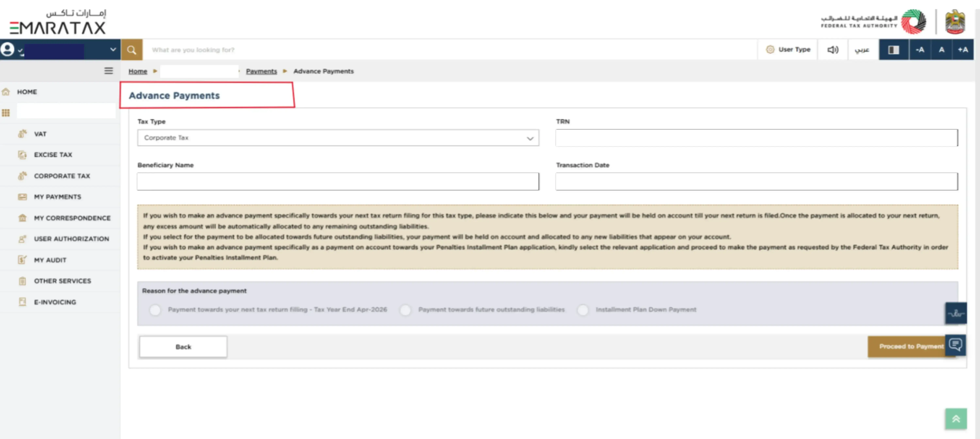Image resolution: width=980 pixels, height=439 pixels.
Task: Collapse the sidebar with the hamburger icon
Action: pos(108,71)
